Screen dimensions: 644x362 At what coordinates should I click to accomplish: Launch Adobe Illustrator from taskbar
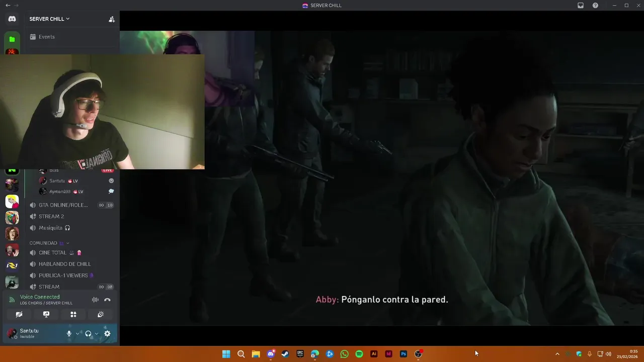point(374,354)
